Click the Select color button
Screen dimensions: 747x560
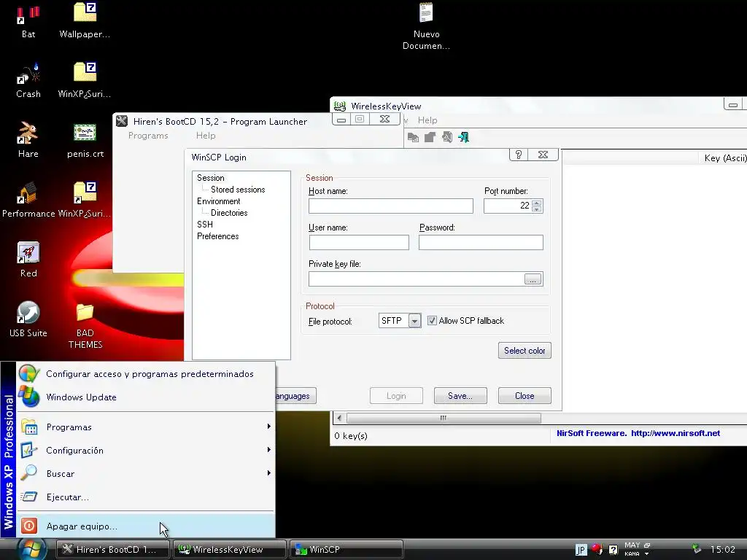[525, 351]
